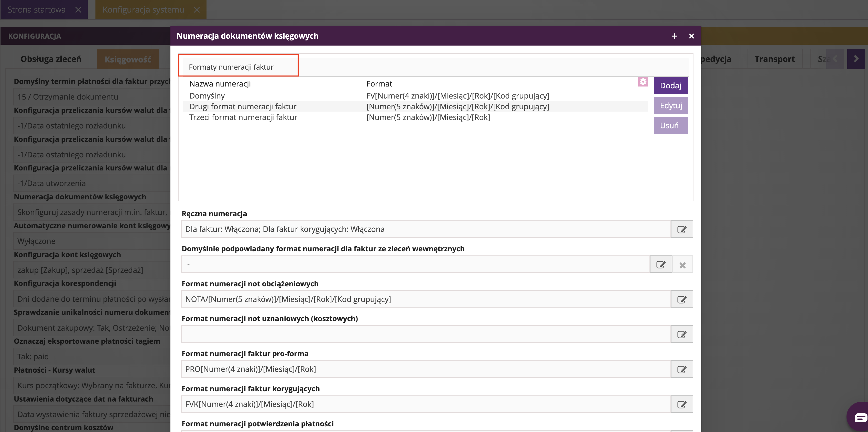
Task: Select the Formaty numeracji faktur tab
Action: (x=231, y=67)
